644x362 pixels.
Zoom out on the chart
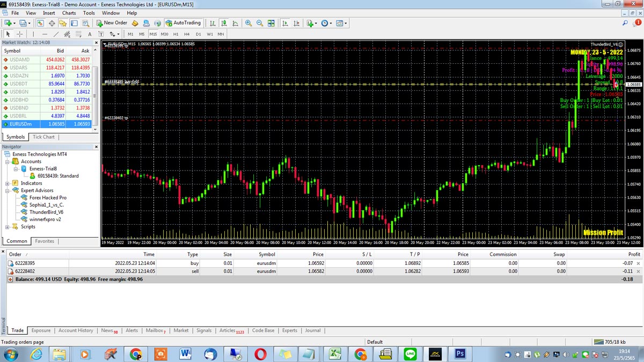click(259, 23)
